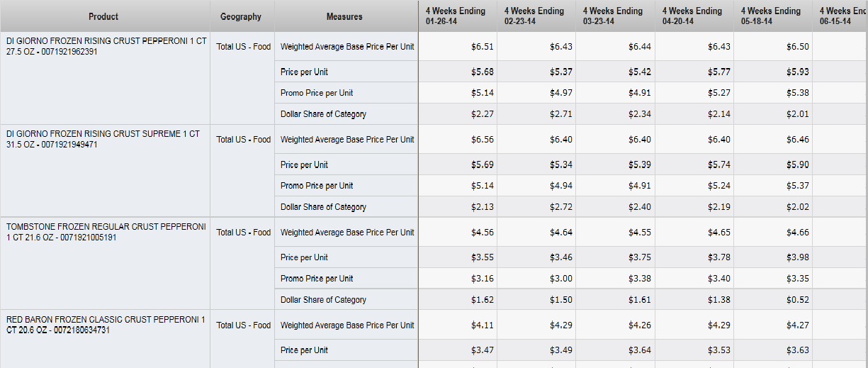
Task: Click Total US - Food cell for Tombstone
Action: 244,233
